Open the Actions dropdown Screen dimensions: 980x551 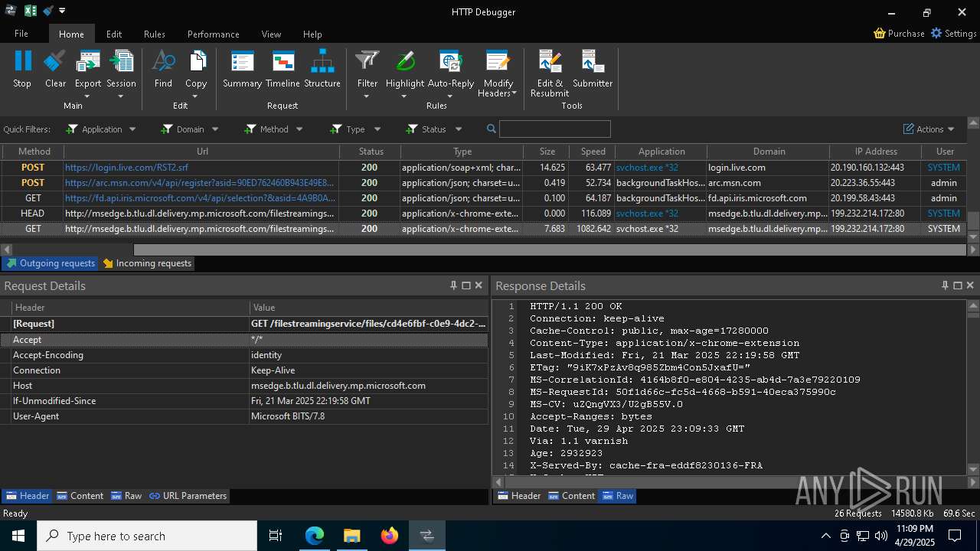tap(929, 129)
